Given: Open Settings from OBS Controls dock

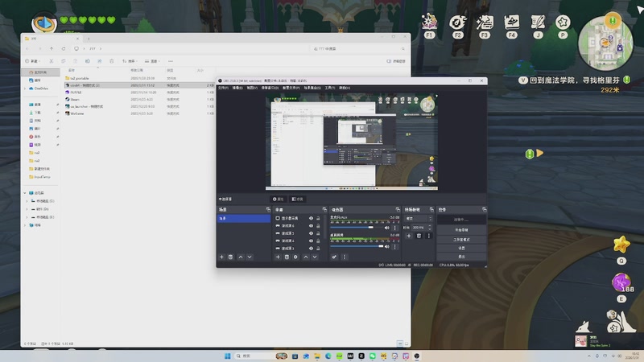Looking at the screenshot, I should [461, 248].
